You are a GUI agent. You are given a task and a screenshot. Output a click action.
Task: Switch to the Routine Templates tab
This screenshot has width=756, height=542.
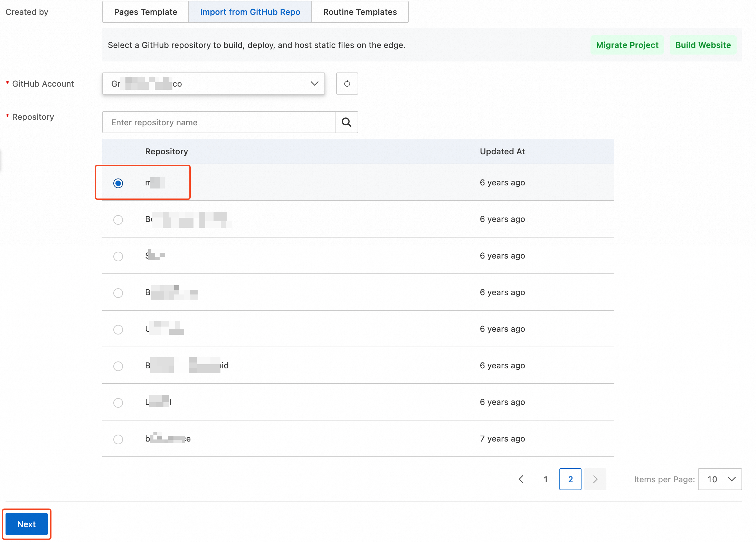(360, 12)
